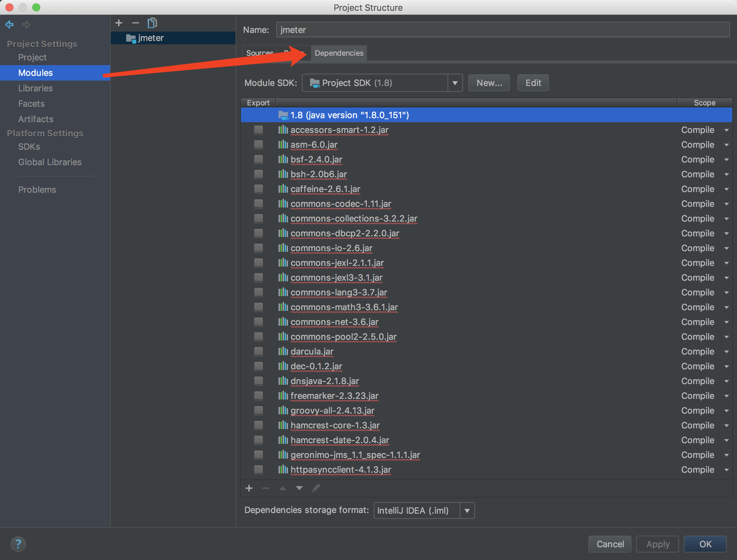Open scope dropdown for hamcrest-date-2.0.4.jar
The width and height of the screenshot is (737, 560).
point(726,440)
